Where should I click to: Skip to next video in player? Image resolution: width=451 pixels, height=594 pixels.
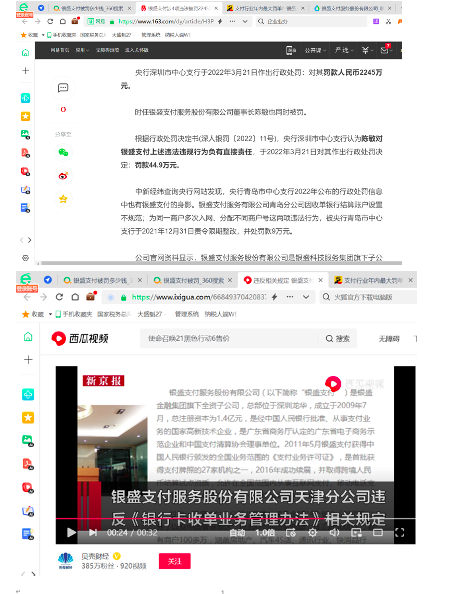93,532
